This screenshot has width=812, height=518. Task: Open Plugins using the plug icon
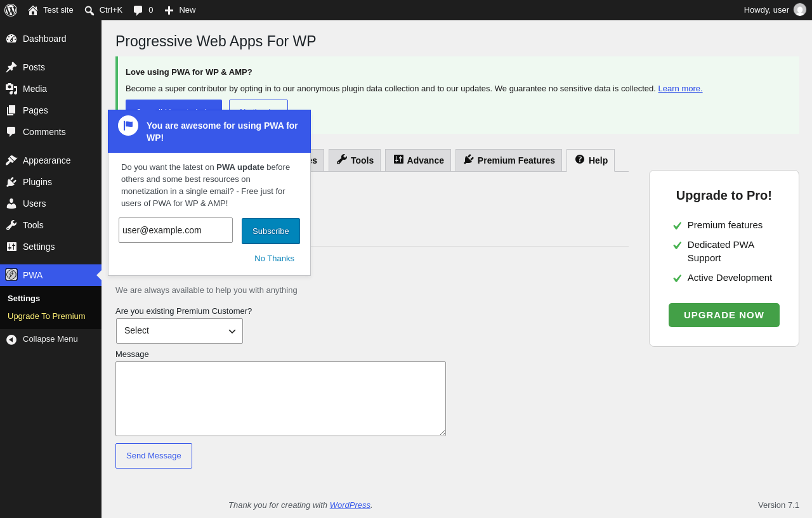(11, 182)
